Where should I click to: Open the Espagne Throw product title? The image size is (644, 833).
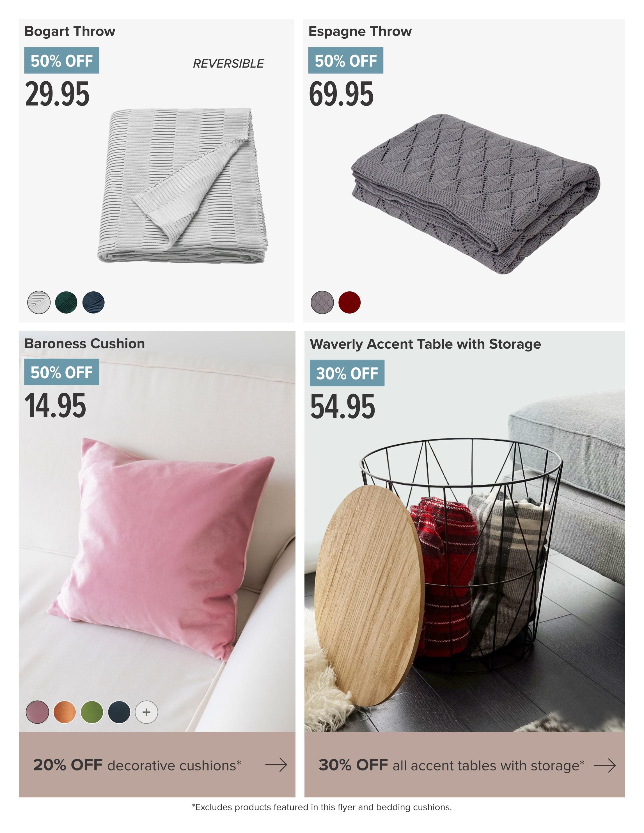360,31
